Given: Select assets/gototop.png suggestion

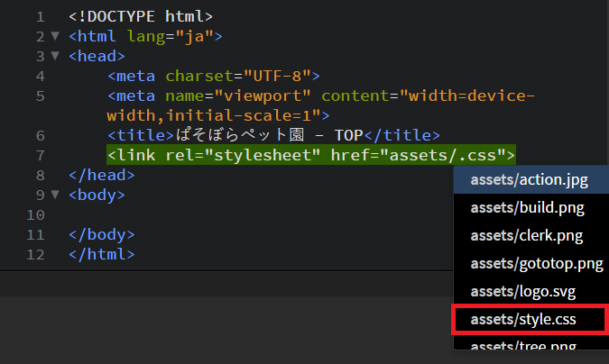Looking at the screenshot, I should (x=536, y=264).
